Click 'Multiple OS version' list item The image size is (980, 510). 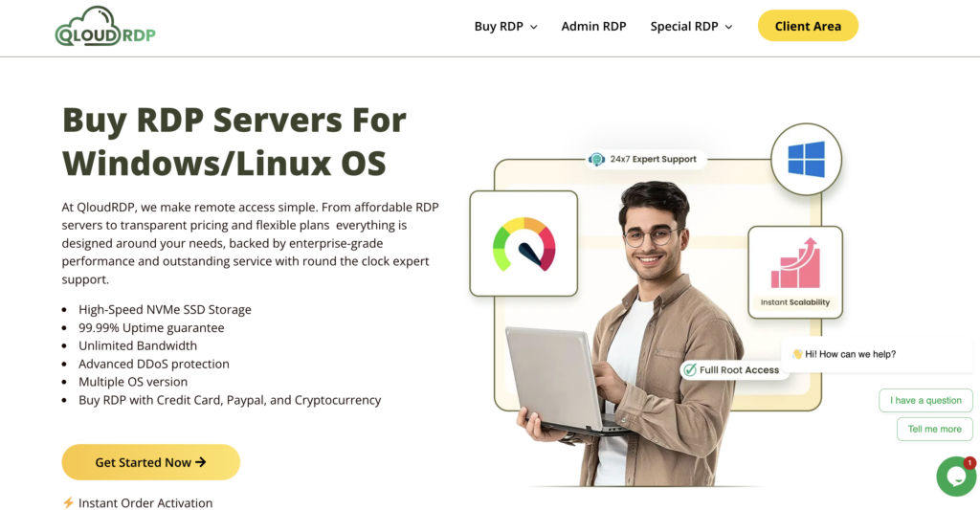(133, 382)
